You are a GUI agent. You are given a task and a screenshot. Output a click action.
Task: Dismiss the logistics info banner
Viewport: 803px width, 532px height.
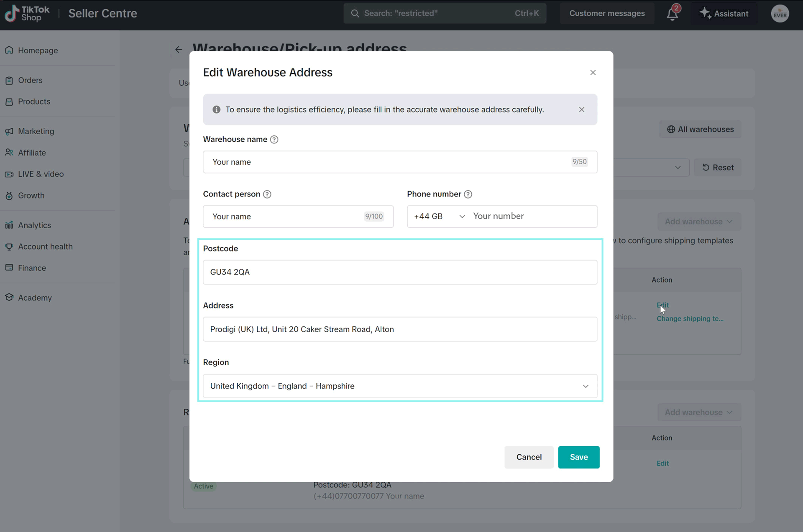click(581, 109)
